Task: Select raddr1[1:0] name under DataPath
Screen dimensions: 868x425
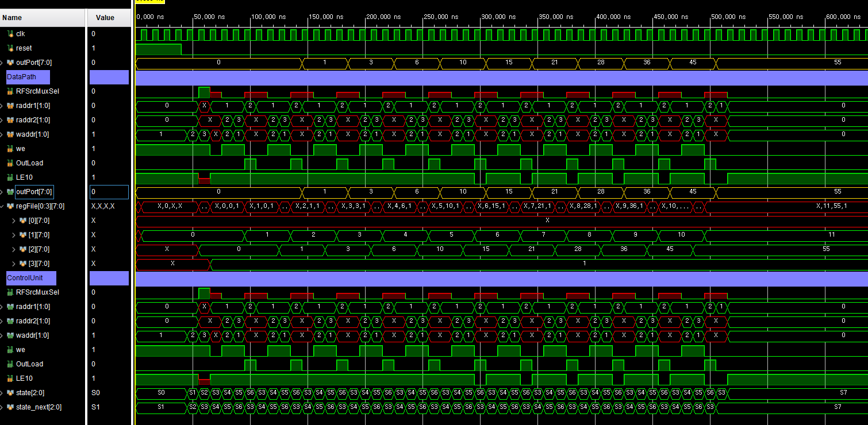Action: [x=33, y=106]
